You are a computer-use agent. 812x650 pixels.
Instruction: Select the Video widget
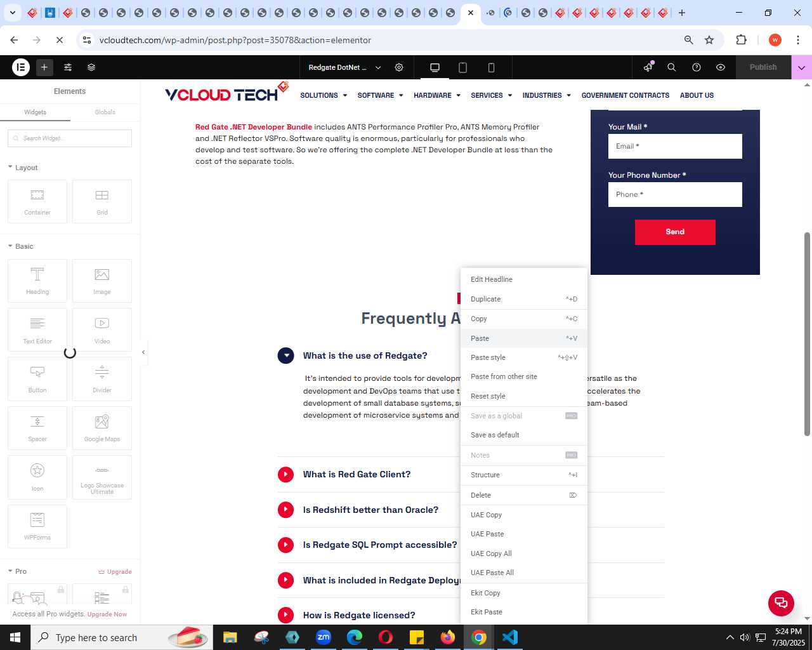click(x=102, y=330)
